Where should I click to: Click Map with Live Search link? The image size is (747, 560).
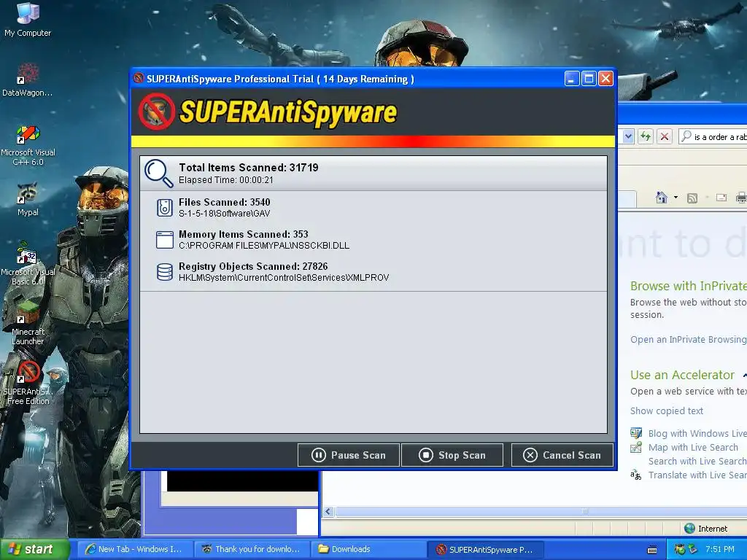pyautogui.click(x=693, y=447)
